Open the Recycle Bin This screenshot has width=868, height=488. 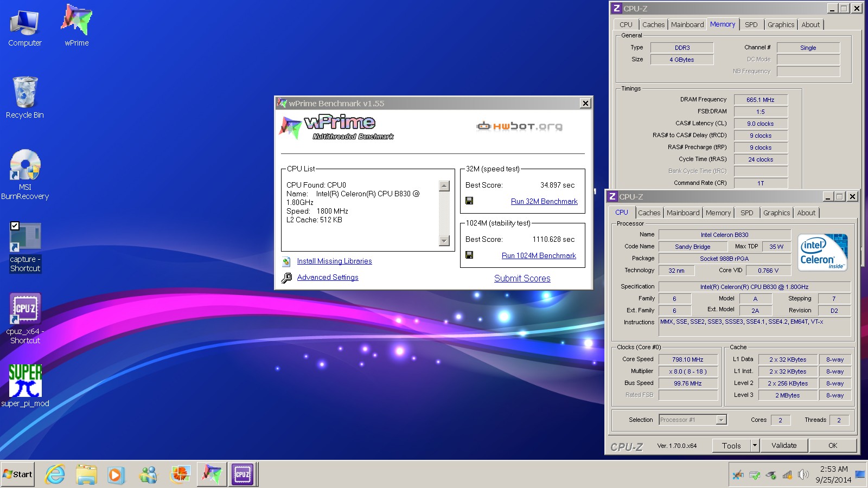click(x=24, y=98)
